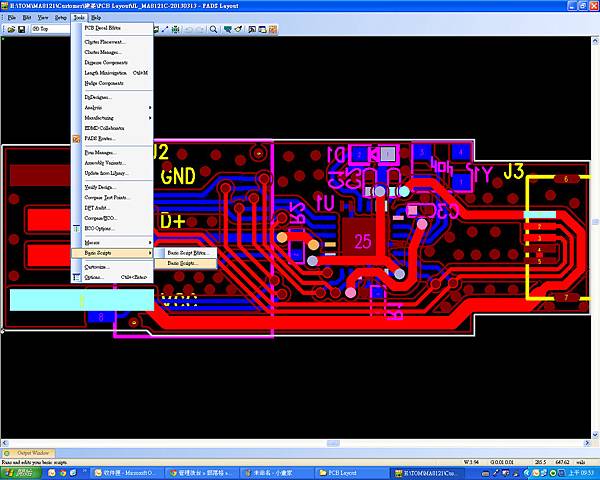Choose Verify Design menu item
Image resolution: width=600 pixels, height=480 pixels.
coord(112,187)
